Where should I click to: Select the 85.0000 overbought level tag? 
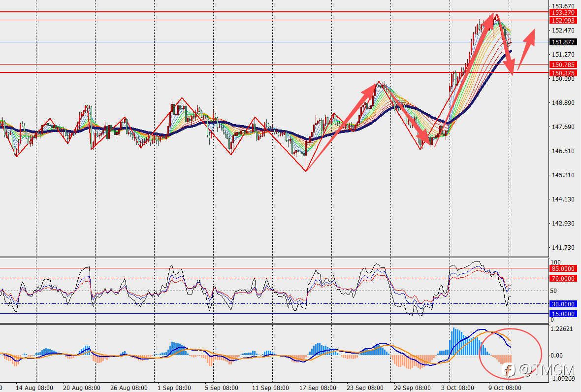coord(563,268)
